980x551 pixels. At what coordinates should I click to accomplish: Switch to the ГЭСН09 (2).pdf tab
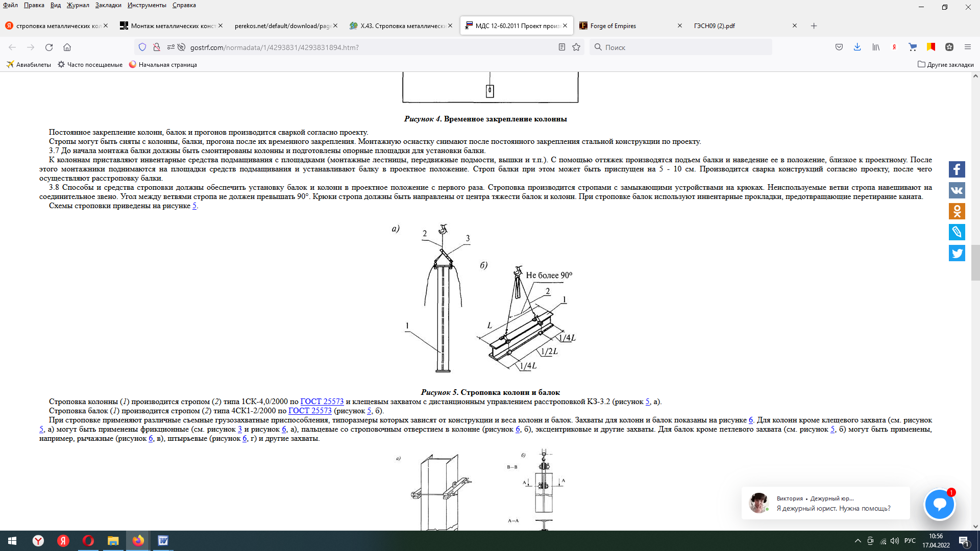point(744,26)
